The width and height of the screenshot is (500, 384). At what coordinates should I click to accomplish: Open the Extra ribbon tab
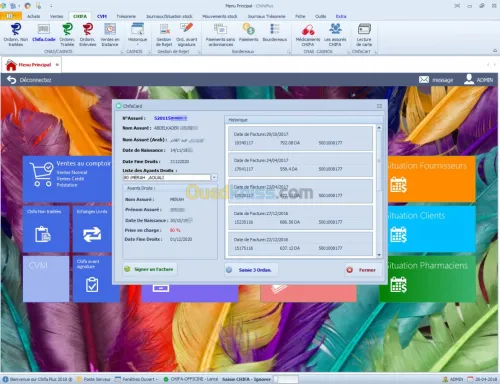341,16
